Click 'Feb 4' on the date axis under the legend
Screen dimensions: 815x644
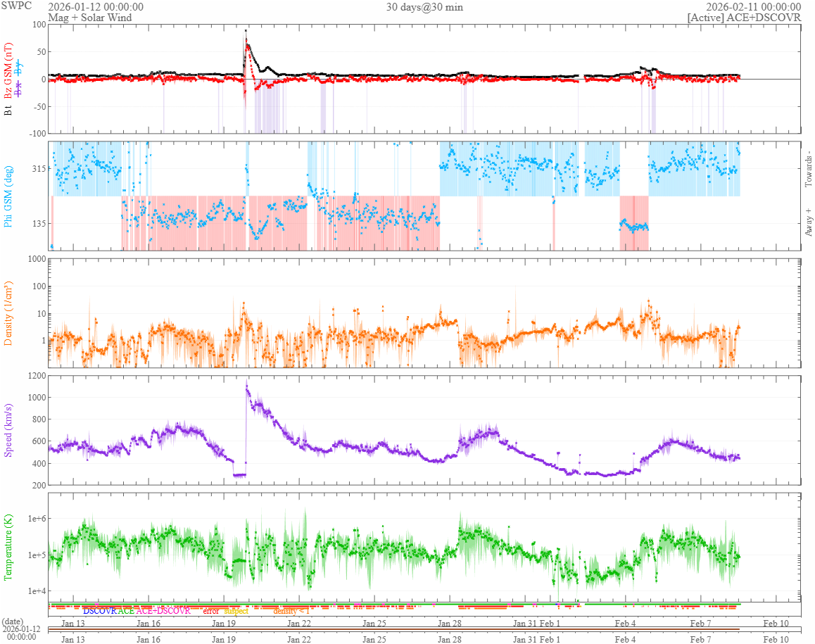point(625,623)
